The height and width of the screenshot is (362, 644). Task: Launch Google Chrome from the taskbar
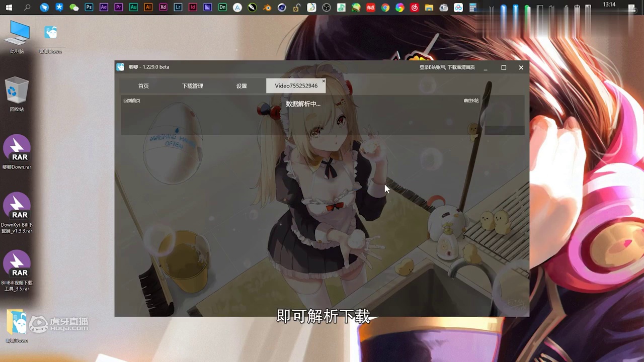385,8
